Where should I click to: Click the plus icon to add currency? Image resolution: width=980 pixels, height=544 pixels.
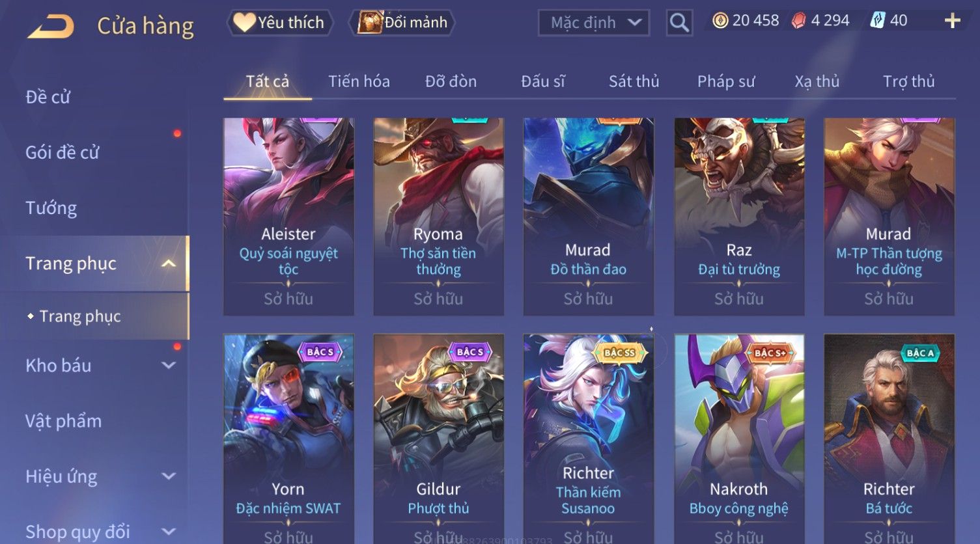coord(952,21)
